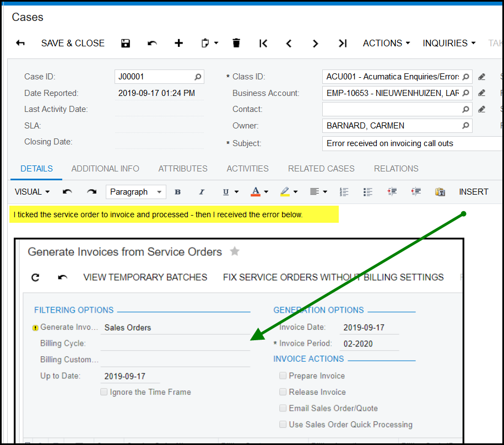Edit the Class ID with pencil icon

(x=482, y=77)
